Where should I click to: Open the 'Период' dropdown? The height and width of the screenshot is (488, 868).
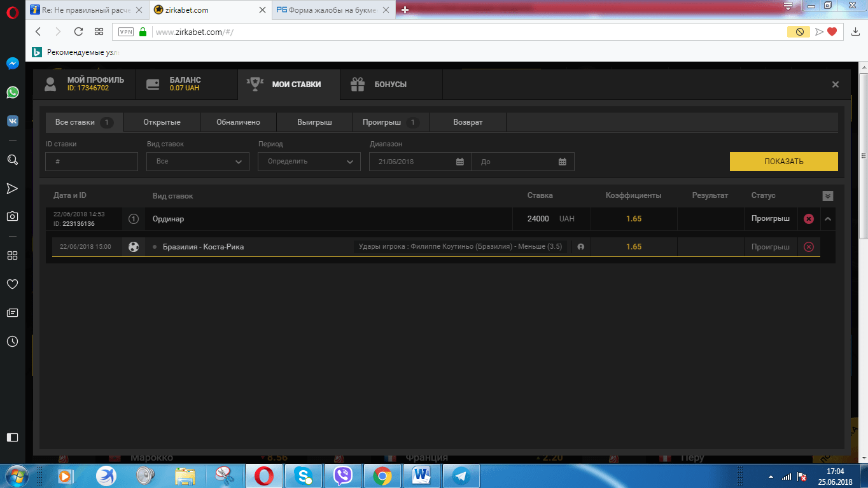pyautogui.click(x=309, y=162)
